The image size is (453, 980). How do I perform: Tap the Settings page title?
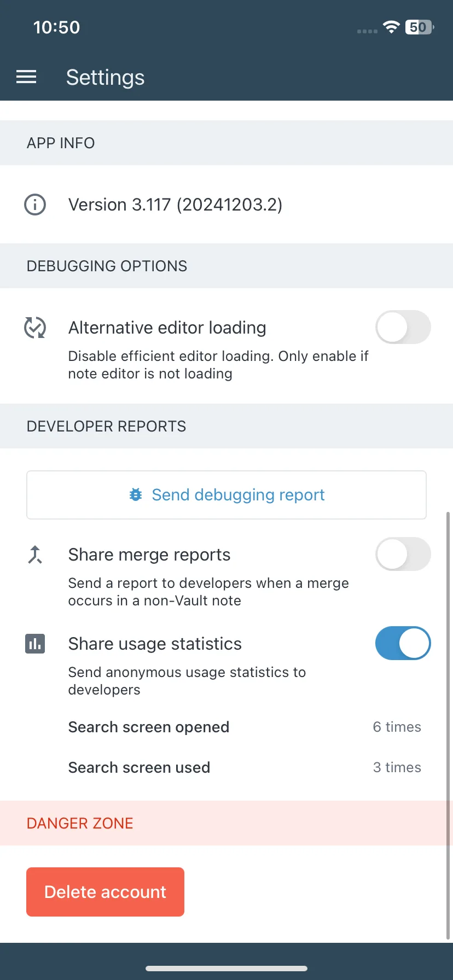point(106,77)
